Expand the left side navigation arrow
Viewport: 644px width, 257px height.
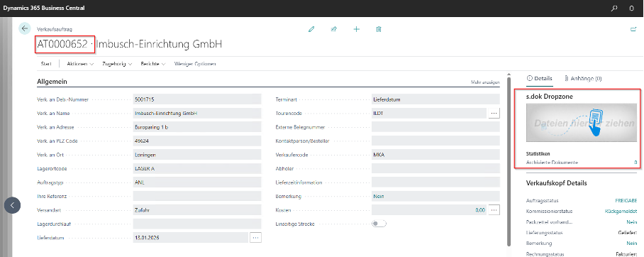pyautogui.click(x=12, y=205)
